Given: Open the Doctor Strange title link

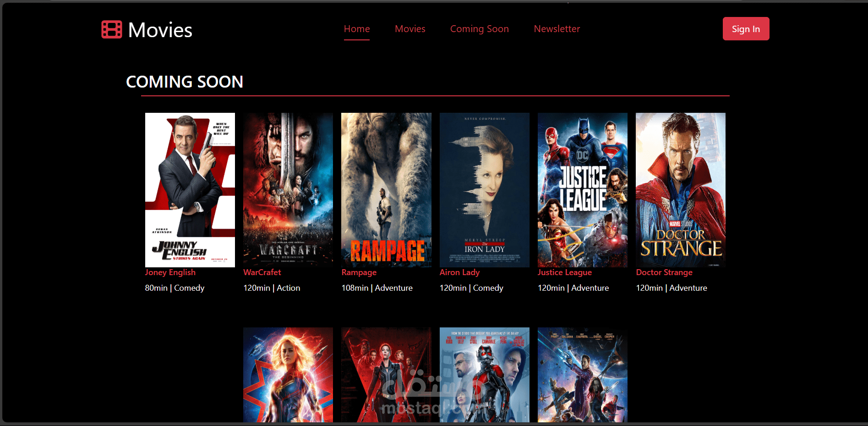Looking at the screenshot, I should 664,272.
